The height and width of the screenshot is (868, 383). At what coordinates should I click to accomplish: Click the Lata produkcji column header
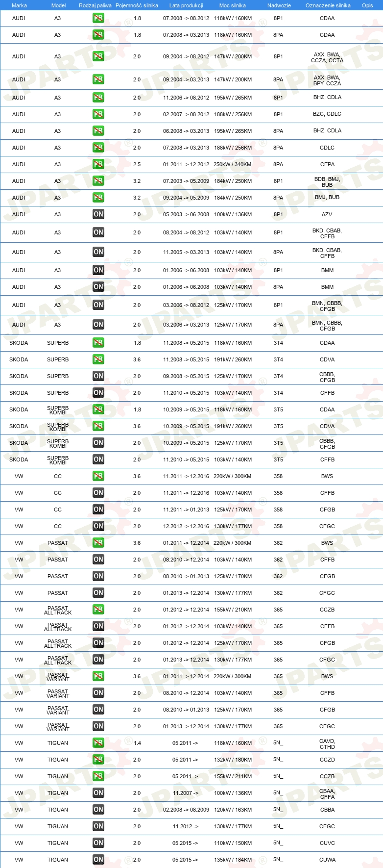[186, 5]
